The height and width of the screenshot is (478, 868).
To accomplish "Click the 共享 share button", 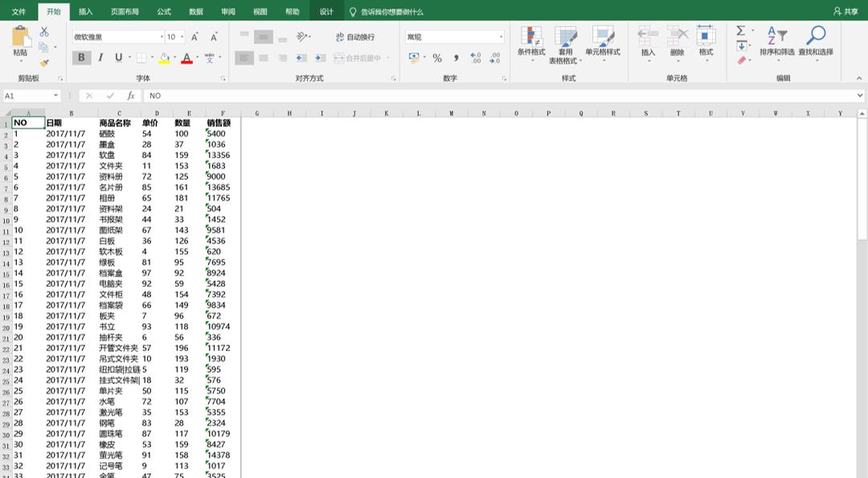I will click(x=845, y=12).
